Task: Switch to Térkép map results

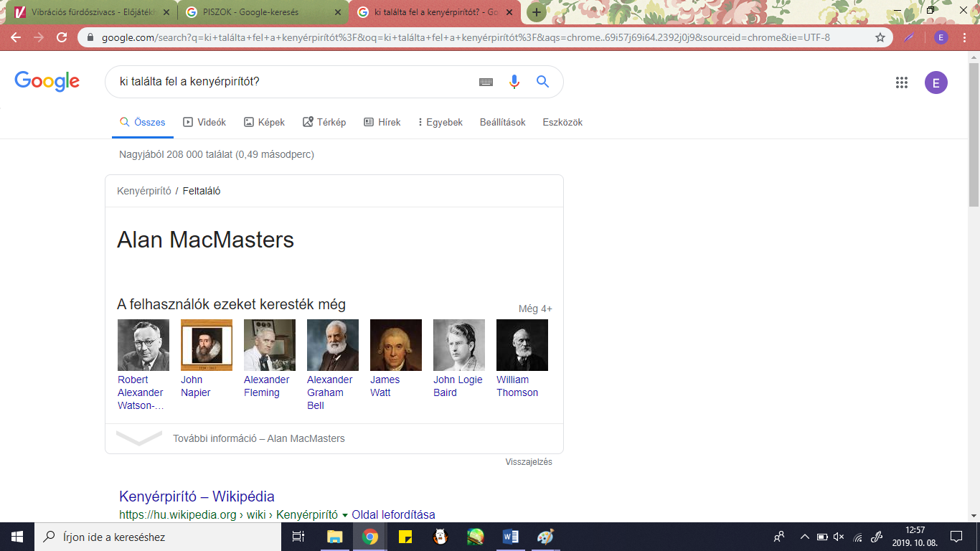Action: tap(324, 123)
